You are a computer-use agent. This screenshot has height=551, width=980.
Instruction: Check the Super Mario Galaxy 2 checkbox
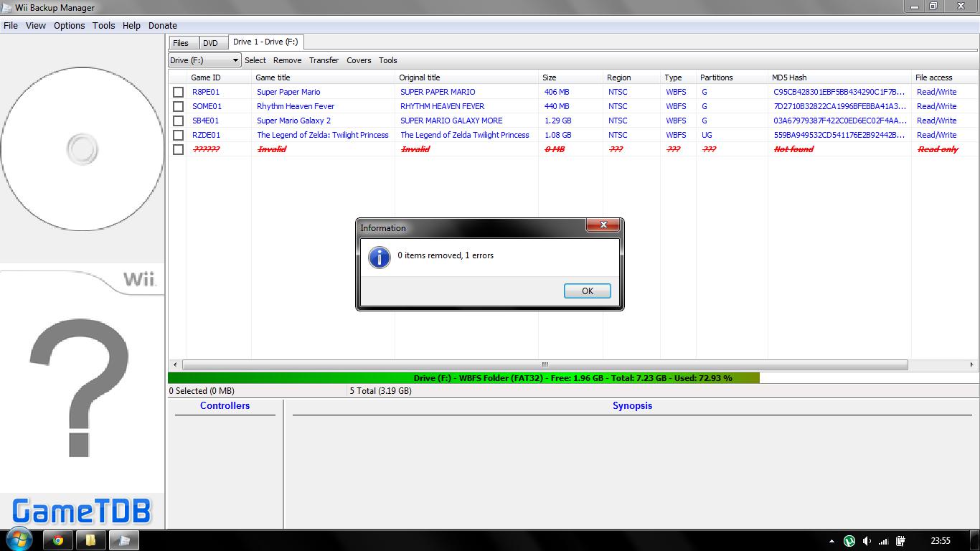[179, 121]
